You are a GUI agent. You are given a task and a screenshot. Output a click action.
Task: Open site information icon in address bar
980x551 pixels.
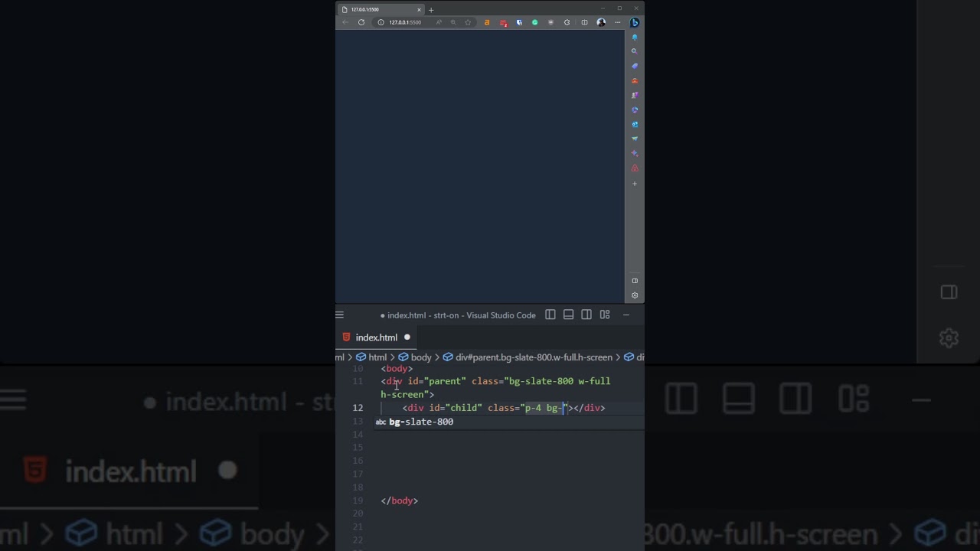point(381,22)
